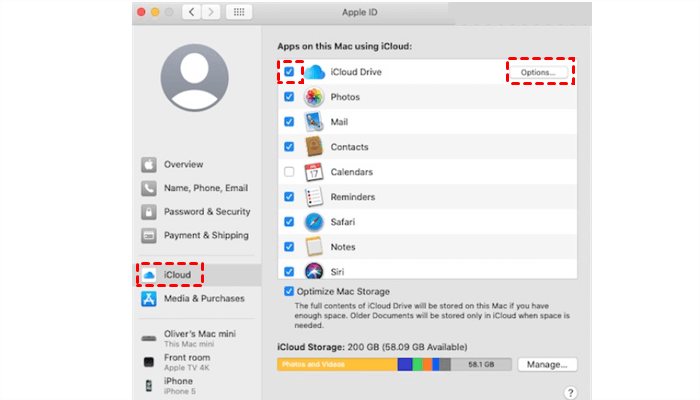Click the Apple TV device icon
The width and height of the screenshot is (700, 400).
pos(149,362)
